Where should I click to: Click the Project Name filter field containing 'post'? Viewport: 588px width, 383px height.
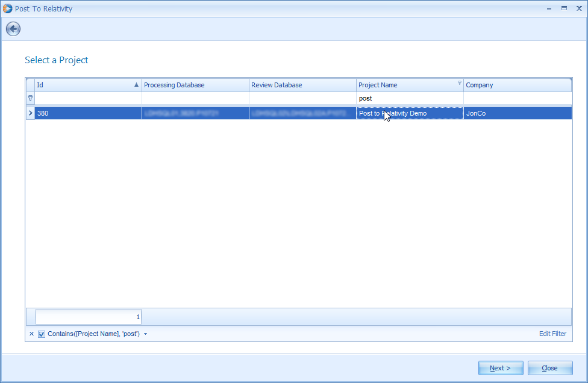pos(410,98)
